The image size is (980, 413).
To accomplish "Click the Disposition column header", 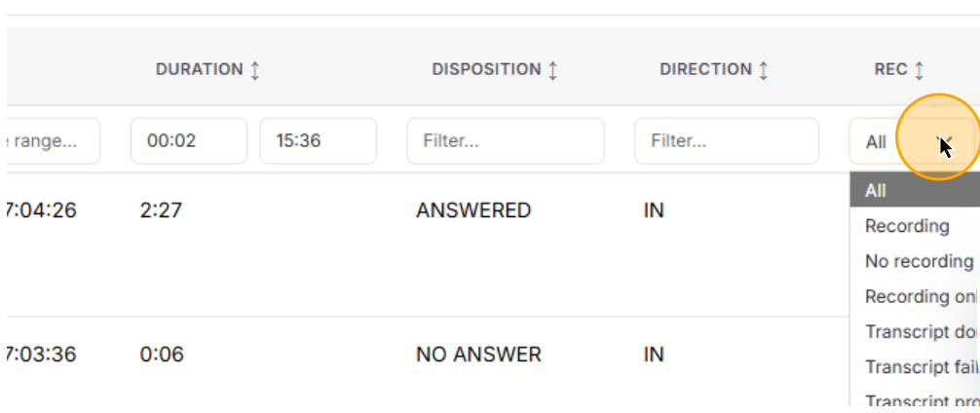I will [x=486, y=70].
